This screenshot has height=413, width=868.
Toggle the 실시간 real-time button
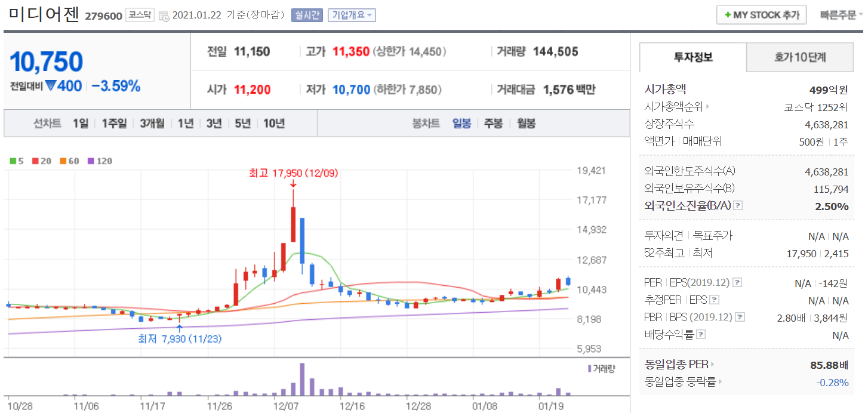pyautogui.click(x=307, y=16)
